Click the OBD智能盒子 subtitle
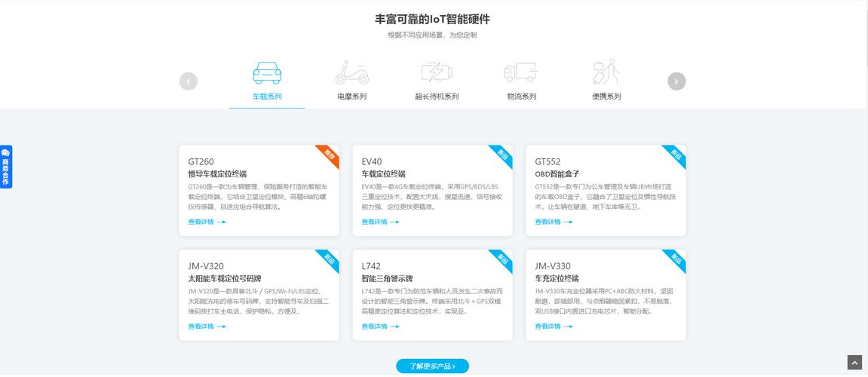This screenshot has height=377, width=868. tap(557, 174)
